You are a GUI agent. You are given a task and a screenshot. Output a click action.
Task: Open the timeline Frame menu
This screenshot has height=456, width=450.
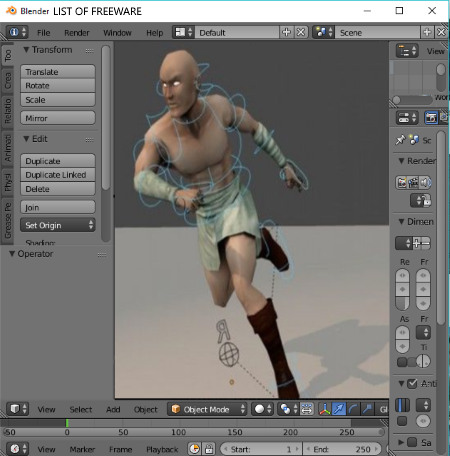point(121,449)
